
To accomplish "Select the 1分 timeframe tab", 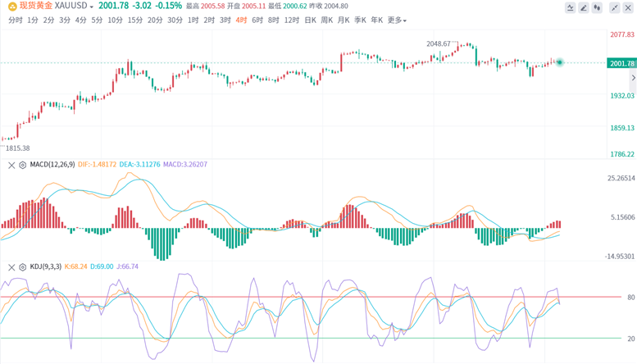I will (x=33, y=20).
